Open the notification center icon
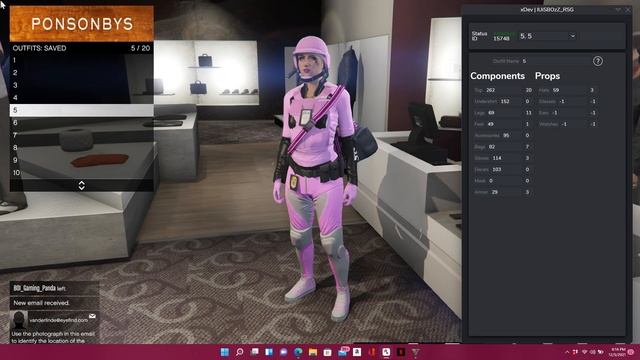The image size is (640, 360). 631,352
